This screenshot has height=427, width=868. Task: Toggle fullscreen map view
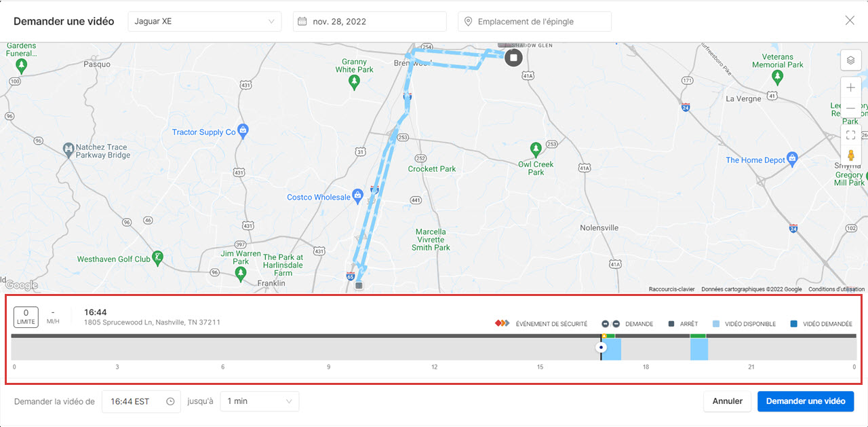tap(850, 134)
